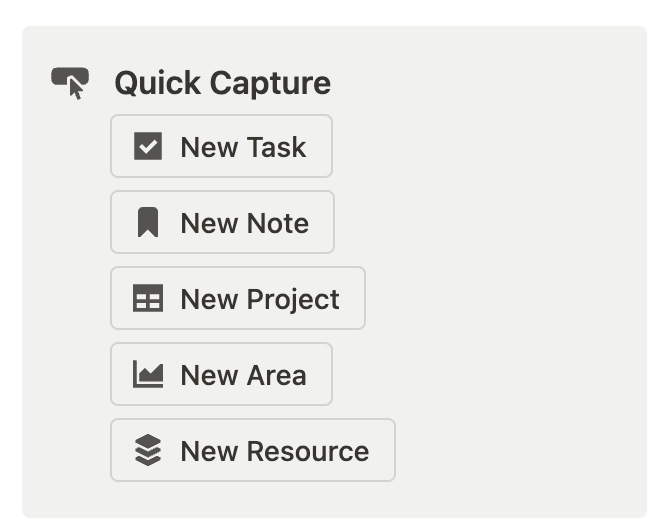Screen dimensions: 668x532
Task: Click empty gray area of the callout block
Action: coord(520,300)
